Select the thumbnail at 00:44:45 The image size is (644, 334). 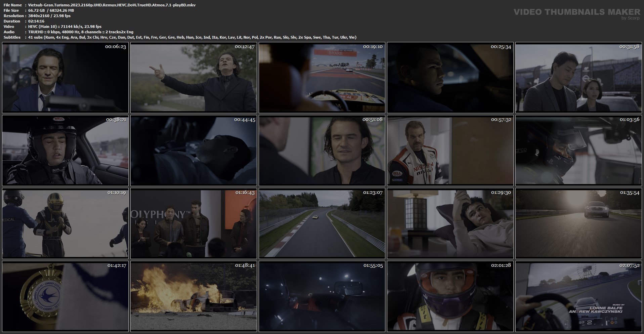[194, 151]
